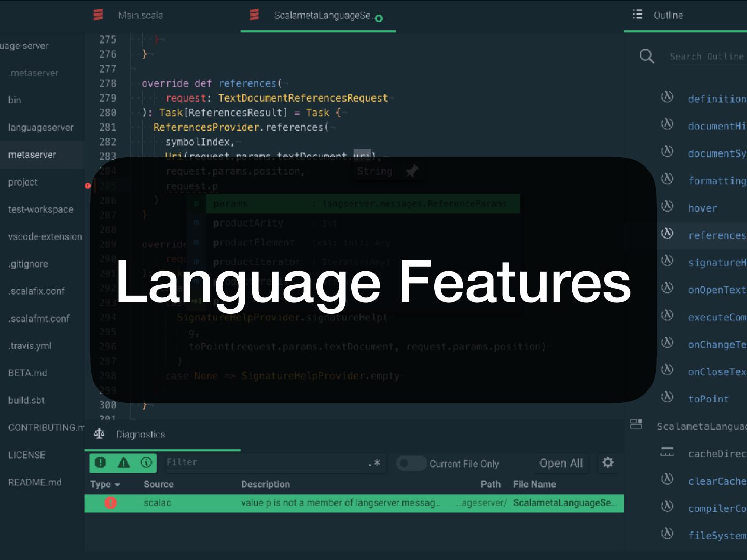The width and height of the screenshot is (747, 560).
Task: Click the magnifier icon in Outline search
Action: click(646, 56)
